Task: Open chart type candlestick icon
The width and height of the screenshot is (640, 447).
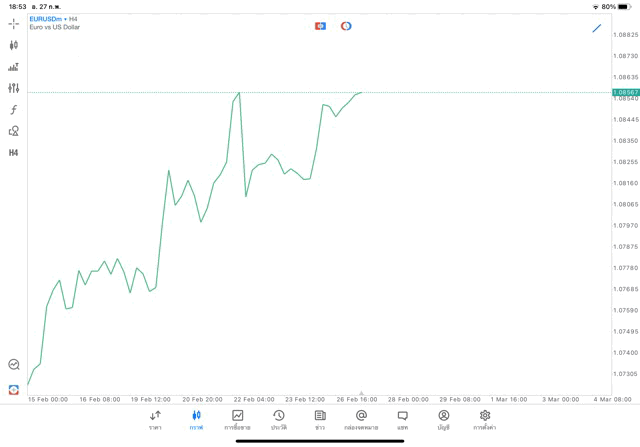Action: 13,45
